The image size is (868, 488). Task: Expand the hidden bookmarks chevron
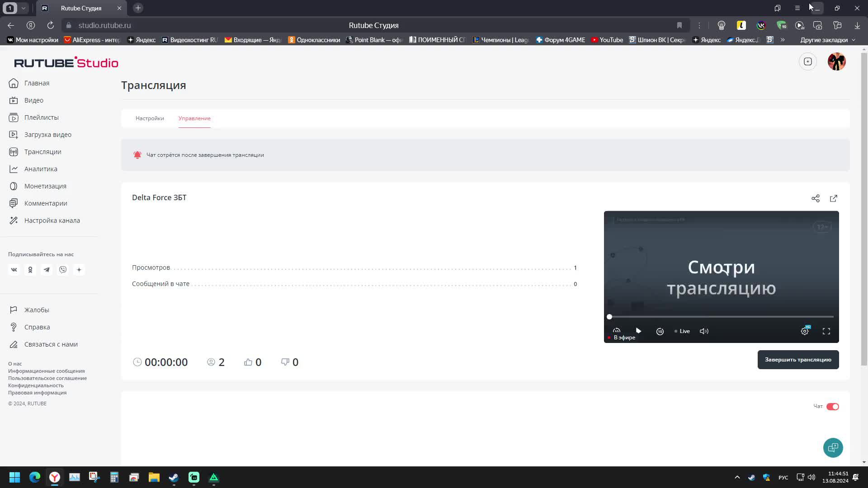[783, 40]
